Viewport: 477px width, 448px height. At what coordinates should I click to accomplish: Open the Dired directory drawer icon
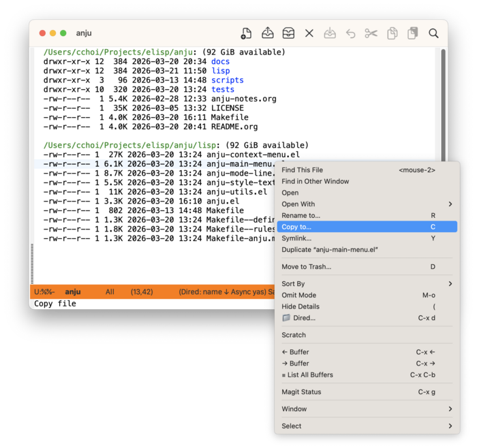click(x=288, y=33)
